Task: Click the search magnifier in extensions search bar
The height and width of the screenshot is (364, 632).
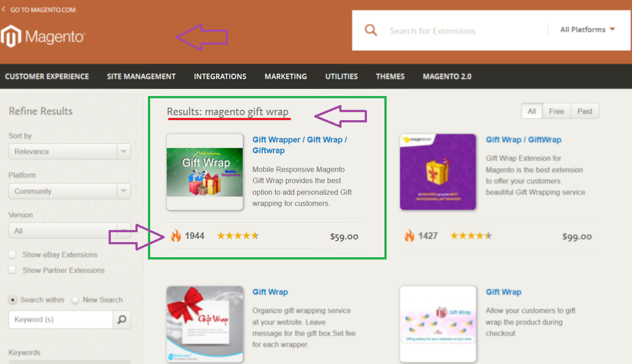Action: coord(371,30)
